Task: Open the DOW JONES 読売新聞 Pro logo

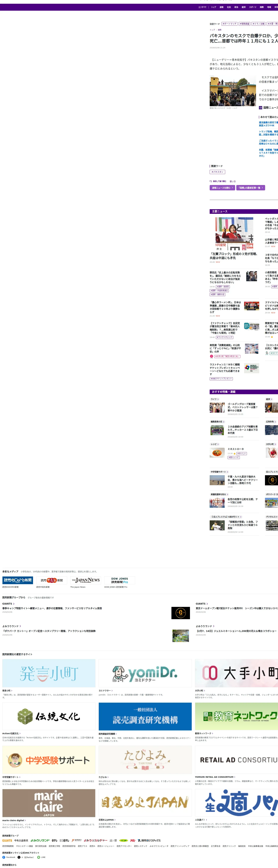Action: pyautogui.click(x=120, y=580)
